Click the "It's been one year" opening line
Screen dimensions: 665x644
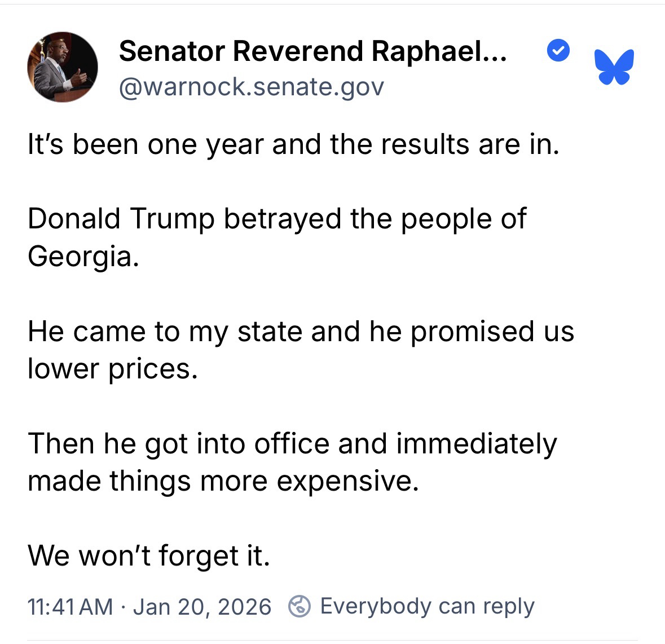(293, 144)
